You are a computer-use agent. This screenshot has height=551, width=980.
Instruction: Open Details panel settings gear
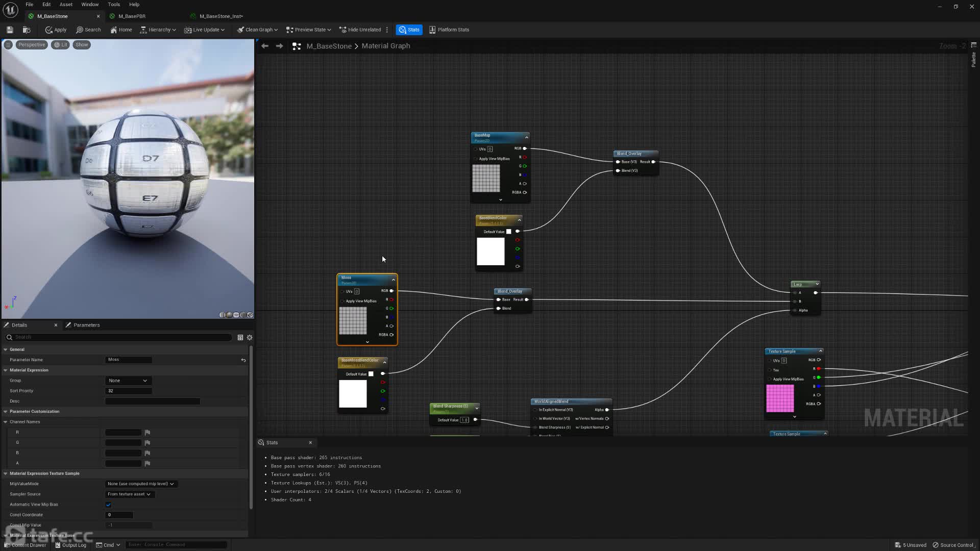250,337
